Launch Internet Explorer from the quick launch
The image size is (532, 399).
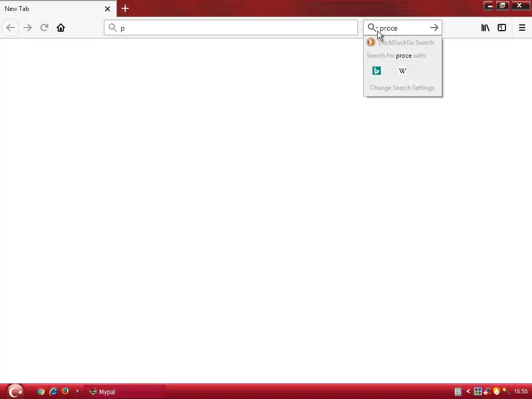54,392
